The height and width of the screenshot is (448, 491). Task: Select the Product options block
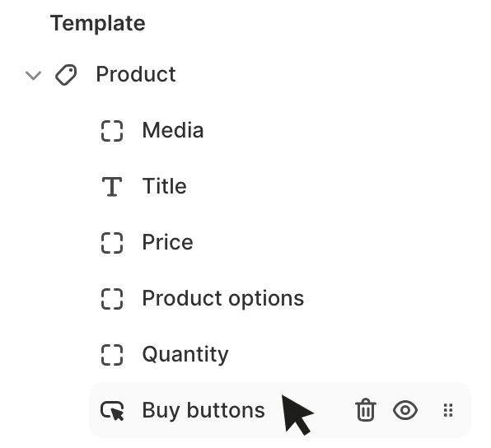coord(223,298)
